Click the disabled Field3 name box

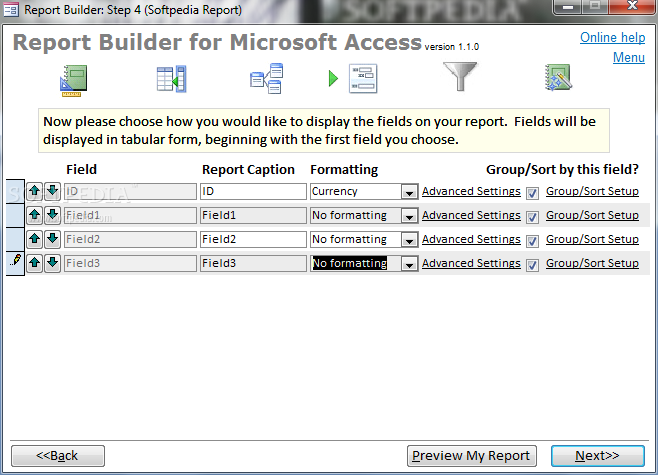click(x=130, y=263)
